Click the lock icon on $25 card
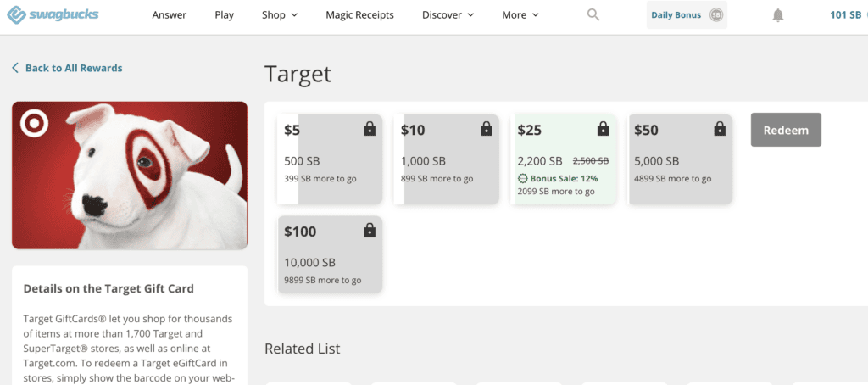Viewport: 868px width, 385px height. (x=603, y=129)
